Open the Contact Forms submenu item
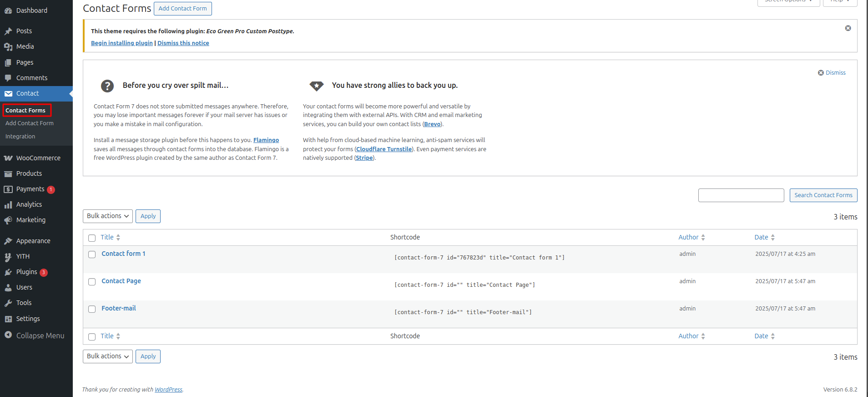868x397 pixels. click(26, 110)
